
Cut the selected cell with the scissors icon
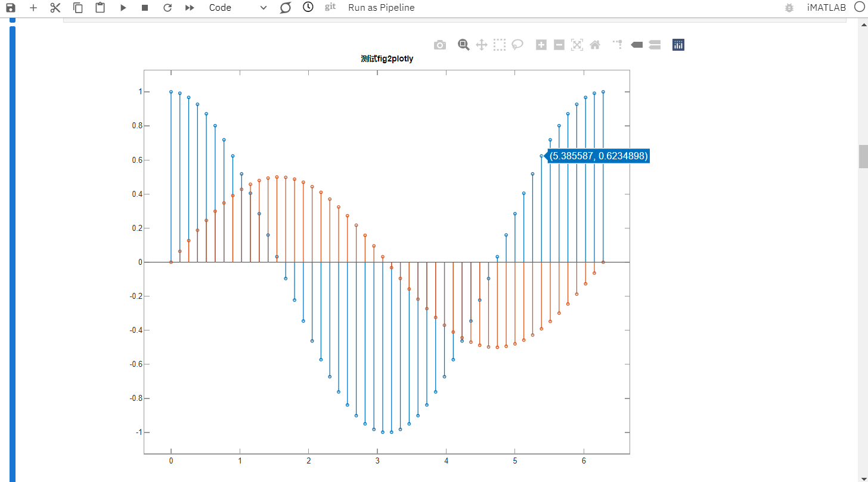pos(55,8)
